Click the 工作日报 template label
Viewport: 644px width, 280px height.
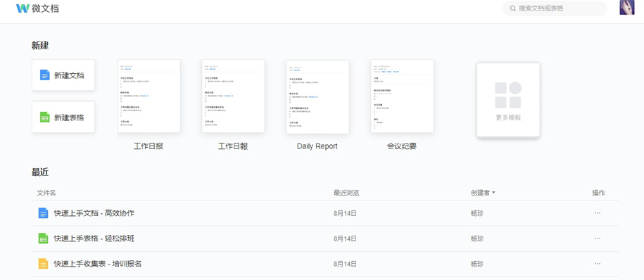(149, 146)
